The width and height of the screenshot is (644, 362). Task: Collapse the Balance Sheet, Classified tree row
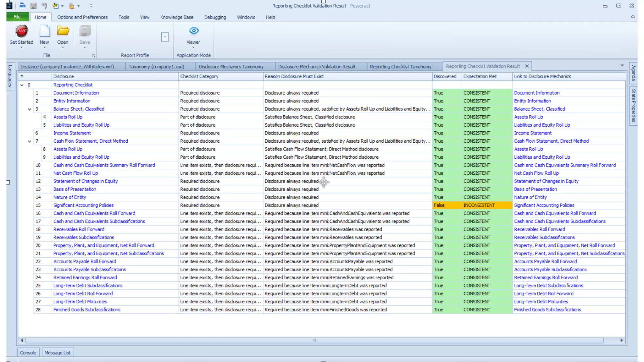click(30, 109)
